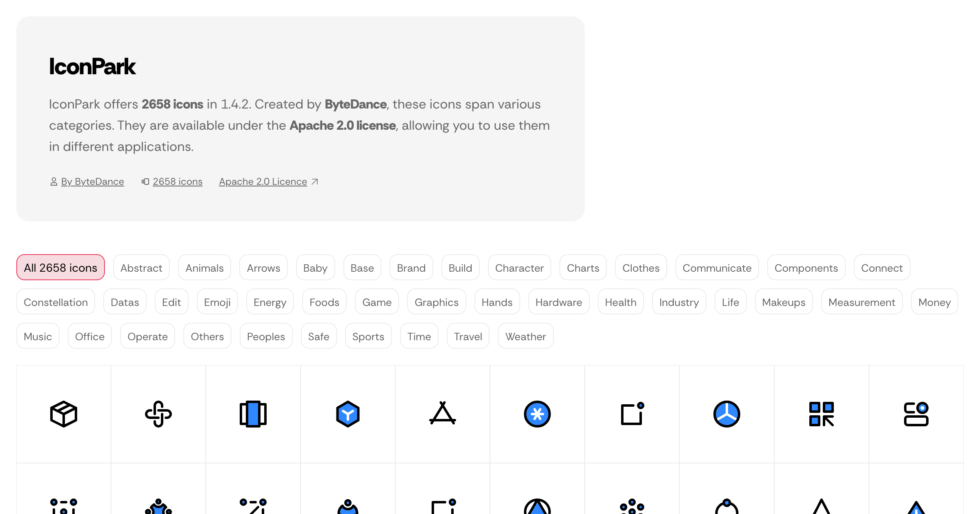The height and width of the screenshot is (514, 980).
Task: Select the blue hexagon Y icon
Action: [x=347, y=414]
